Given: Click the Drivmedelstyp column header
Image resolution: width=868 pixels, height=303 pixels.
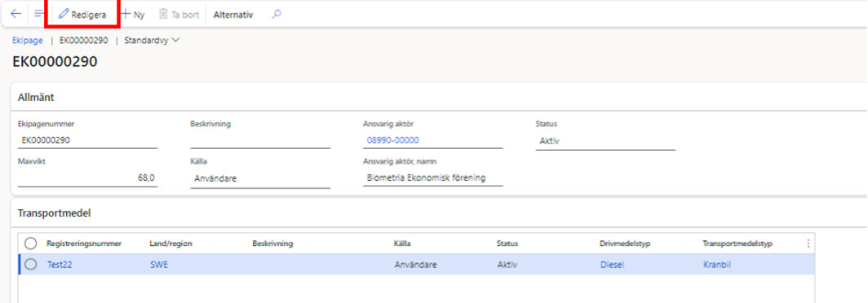Looking at the screenshot, I should pos(625,244).
